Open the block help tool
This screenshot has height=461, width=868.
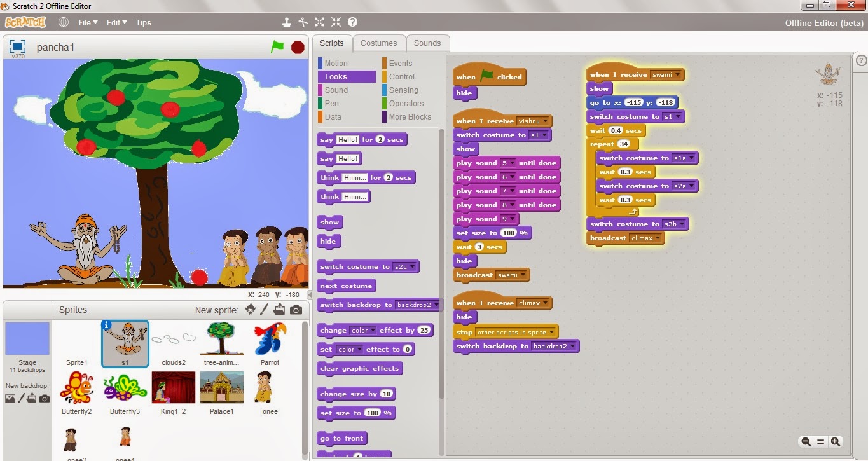(352, 22)
